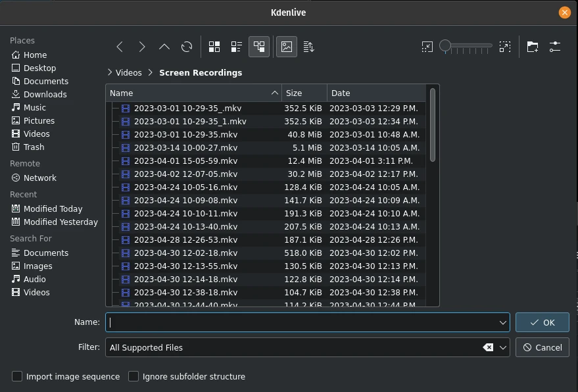Select file 2023-04-30 12-14-18.mkv
The image size is (578, 392).
(186, 279)
